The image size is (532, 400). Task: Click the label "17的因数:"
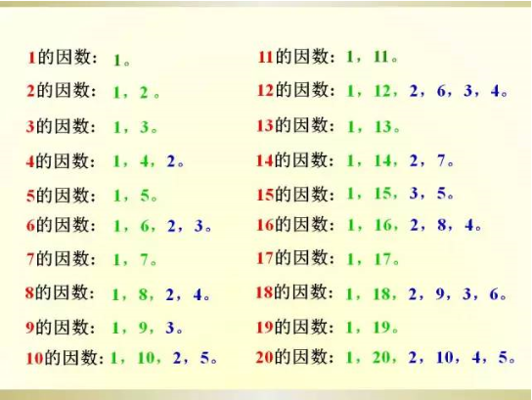point(295,258)
